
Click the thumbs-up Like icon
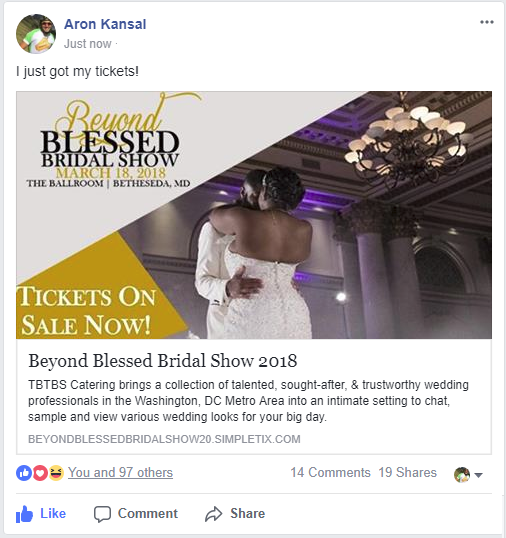24,514
